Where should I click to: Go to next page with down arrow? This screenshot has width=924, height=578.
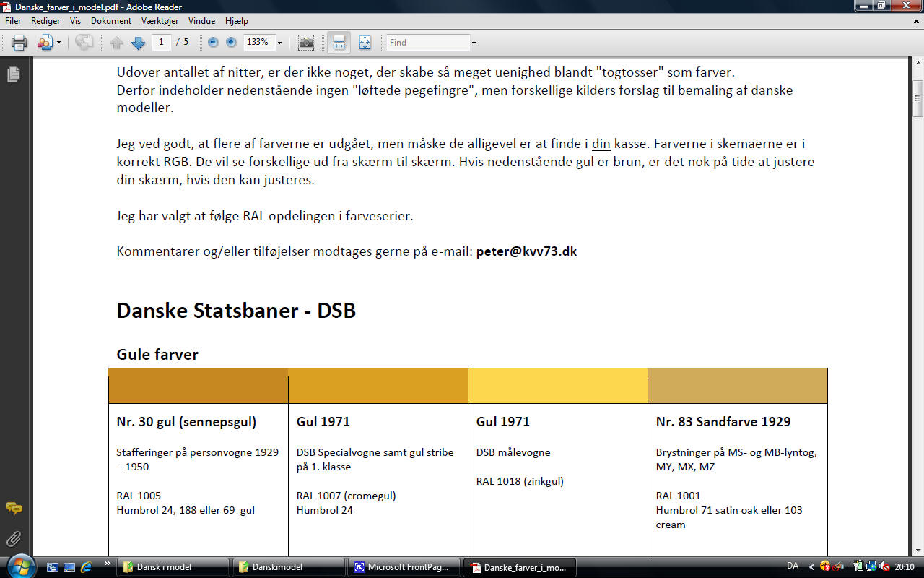click(138, 43)
